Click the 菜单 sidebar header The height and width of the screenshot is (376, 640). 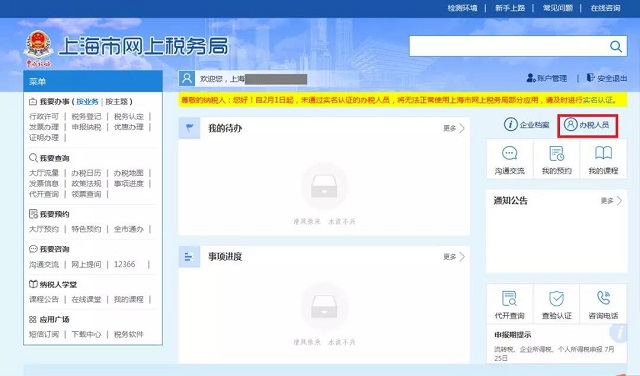point(93,81)
